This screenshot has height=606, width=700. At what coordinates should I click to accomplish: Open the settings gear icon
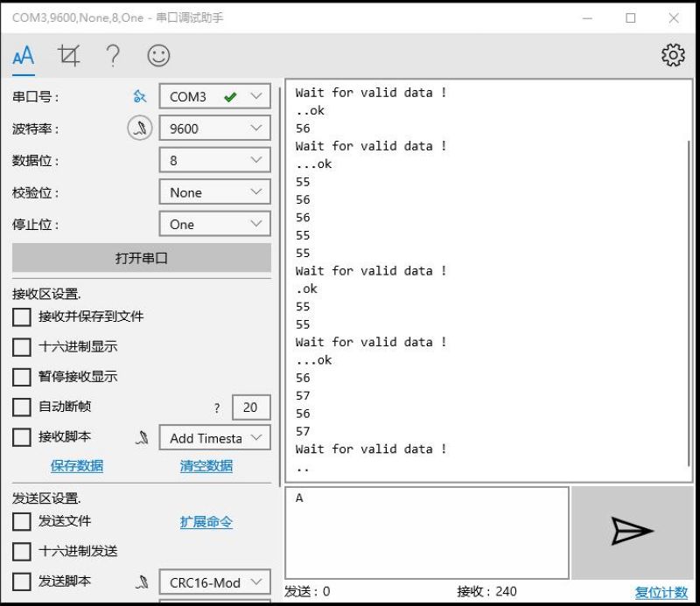coord(673,54)
